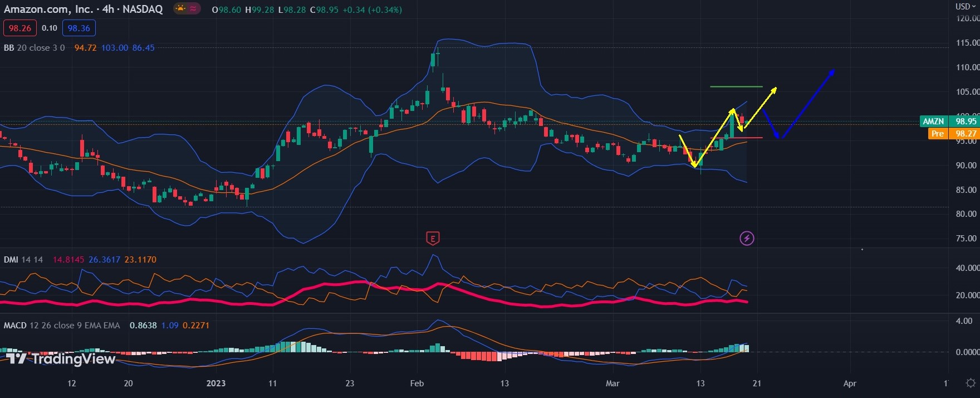Click the 85.00 price axis label
The width and height of the screenshot is (980, 398).
967,190
